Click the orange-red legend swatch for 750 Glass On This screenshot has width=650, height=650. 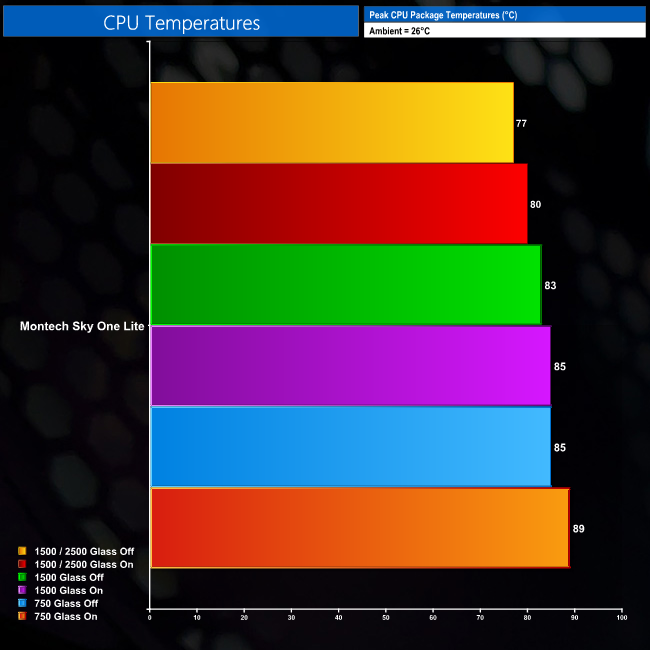tap(22, 616)
